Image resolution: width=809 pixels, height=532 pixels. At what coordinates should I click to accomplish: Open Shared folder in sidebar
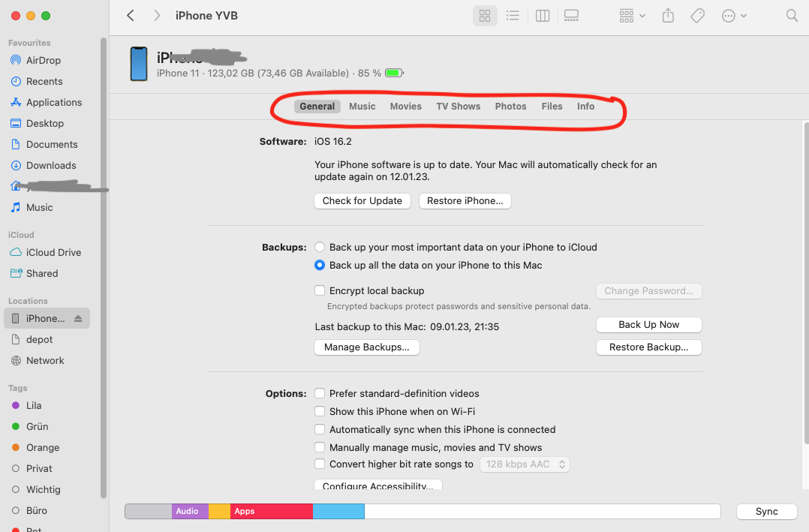pyautogui.click(x=42, y=273)
